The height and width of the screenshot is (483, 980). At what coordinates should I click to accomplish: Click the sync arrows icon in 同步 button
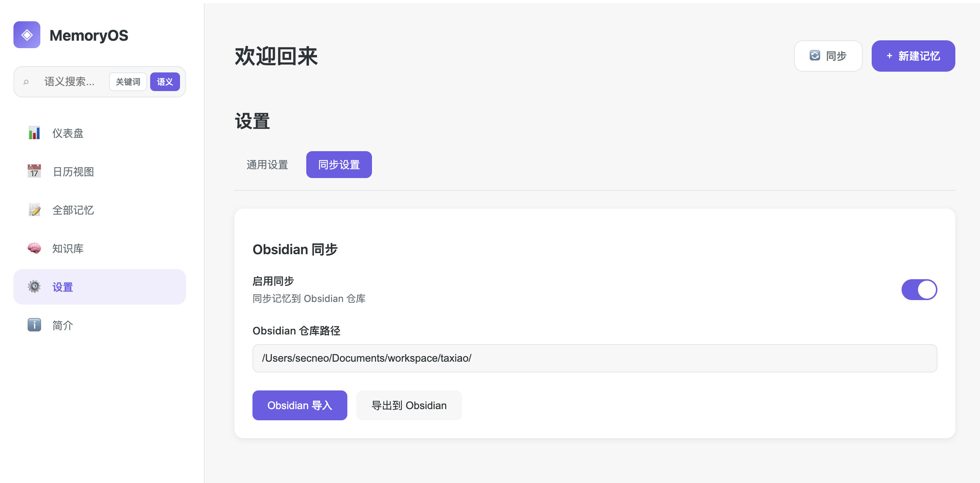coord(815,56)
